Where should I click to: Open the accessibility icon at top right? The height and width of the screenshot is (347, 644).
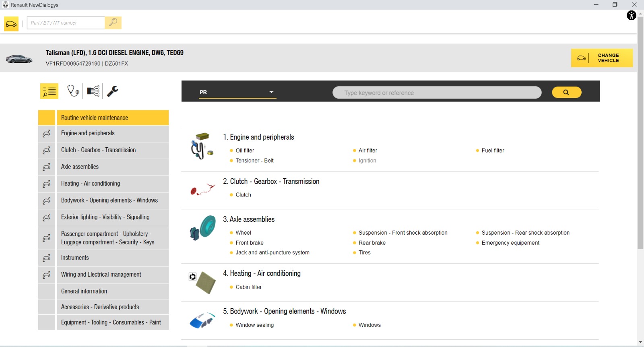pos(631,15)
